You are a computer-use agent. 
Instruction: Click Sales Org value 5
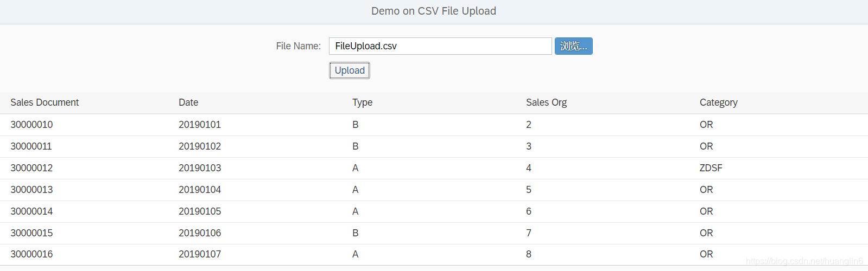pyautogui.click(x=529, y=190)
